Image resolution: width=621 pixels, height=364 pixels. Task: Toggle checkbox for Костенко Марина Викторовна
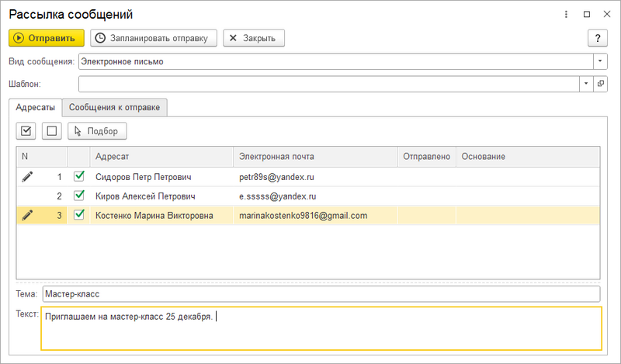pyautogui.click(x=79, y=215)
